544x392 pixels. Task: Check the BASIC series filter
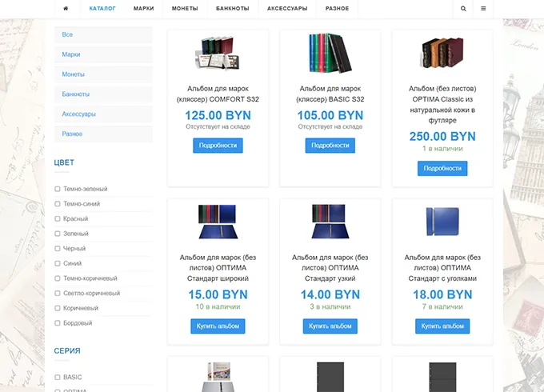[x=58, y=378]
